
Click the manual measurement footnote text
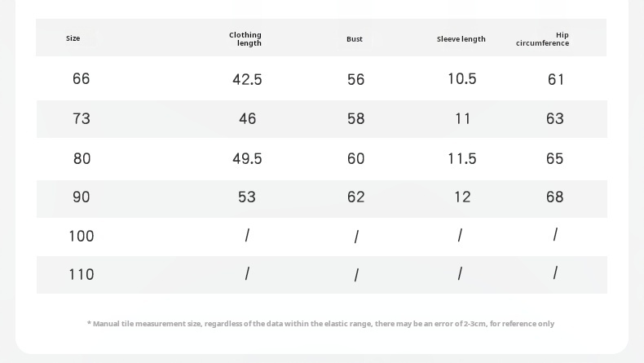pyautogui.click(x=320, y=324)
